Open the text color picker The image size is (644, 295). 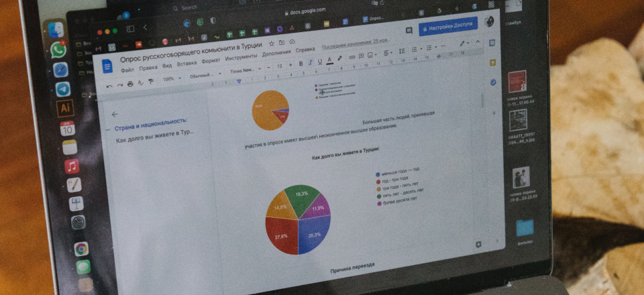(x=329, y=61)
